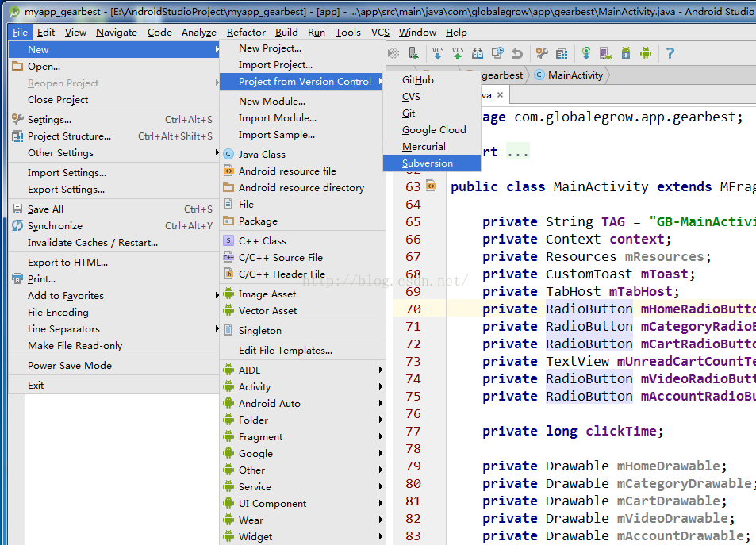Click the Revert arrow toolbar icon
The height and width of the screenshot is (545, 756).
(x=517, y=53)
